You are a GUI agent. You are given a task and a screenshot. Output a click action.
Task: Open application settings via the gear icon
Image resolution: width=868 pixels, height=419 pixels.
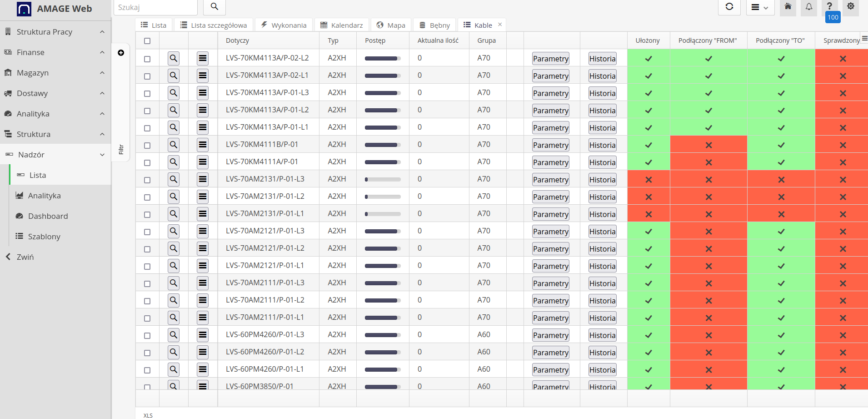(x=851, y=7)
